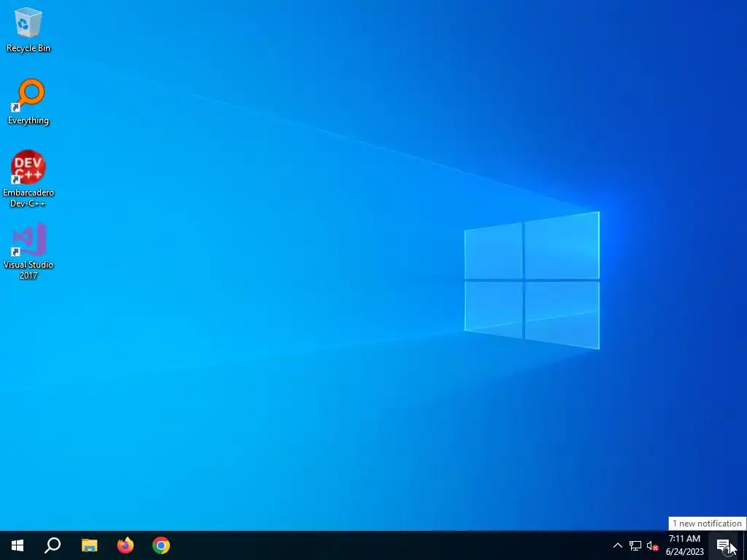Launch File Explorer from the taskbar

pos(89,545)
